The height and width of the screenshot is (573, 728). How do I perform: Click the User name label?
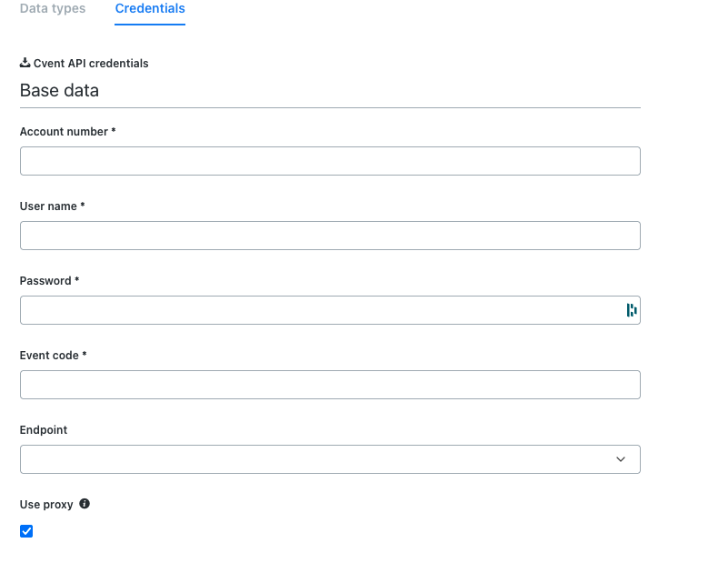[52, 206]
